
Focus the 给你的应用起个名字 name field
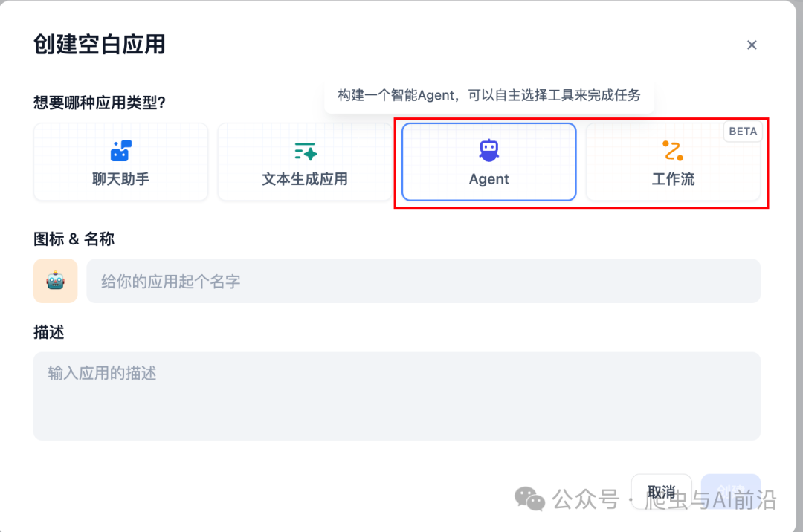tap(423, 281)
